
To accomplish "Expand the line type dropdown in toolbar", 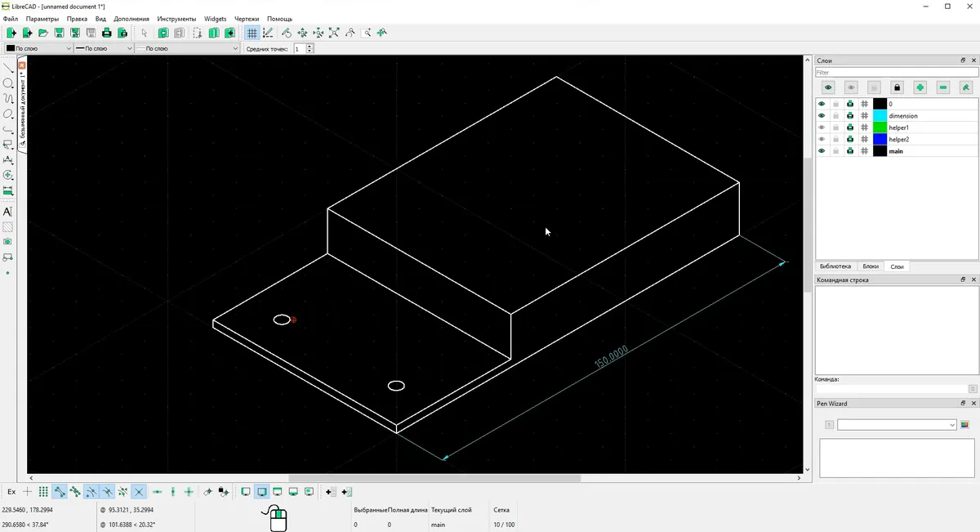I will coord(187,49).
